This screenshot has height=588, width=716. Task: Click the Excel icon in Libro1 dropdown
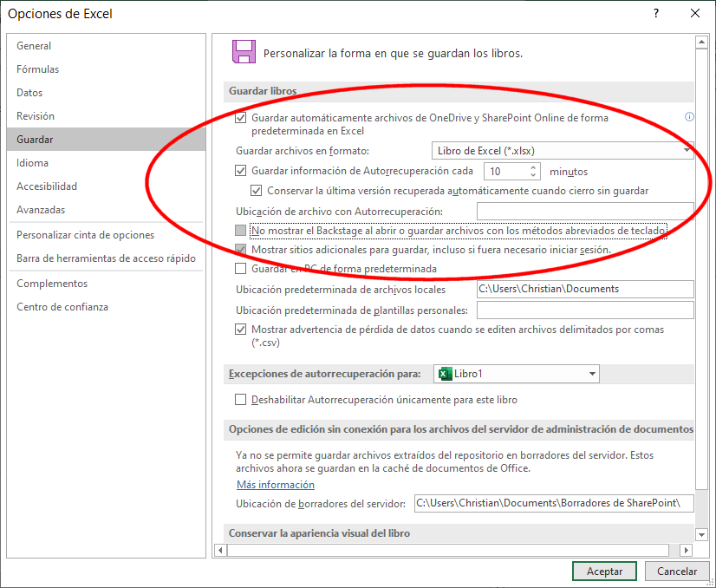tap(445, 374)
